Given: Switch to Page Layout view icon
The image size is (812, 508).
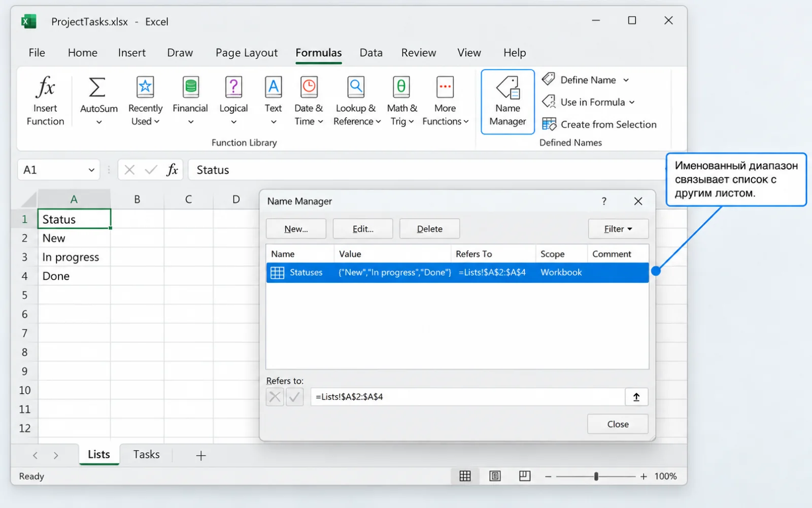Looking at the screenshot, I should point(495,476).
